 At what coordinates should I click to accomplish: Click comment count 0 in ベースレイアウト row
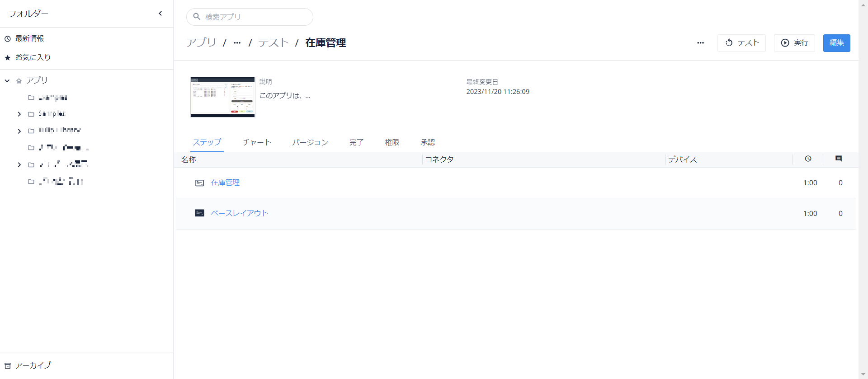[x=840, y=214]
